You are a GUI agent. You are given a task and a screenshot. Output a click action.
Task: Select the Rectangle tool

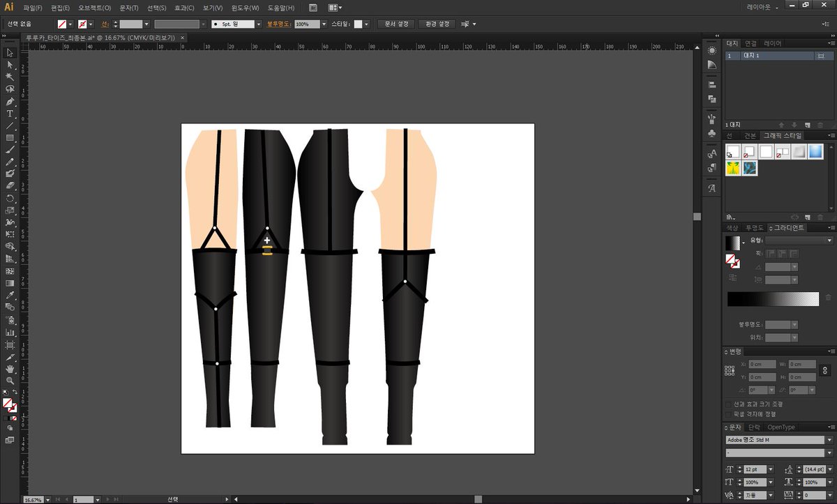click(x=10, y=137)
